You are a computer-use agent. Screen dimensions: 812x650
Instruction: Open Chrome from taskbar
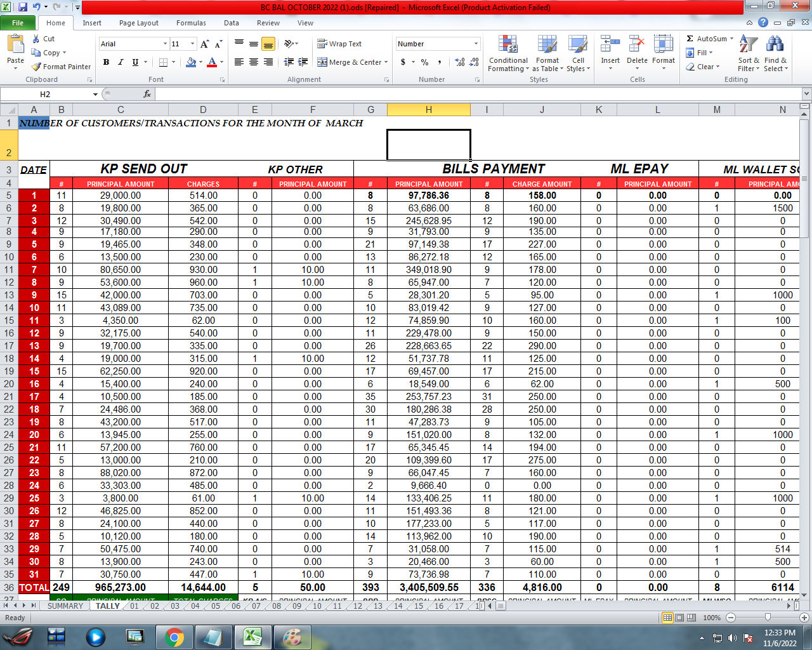click(x=174, y=637)
